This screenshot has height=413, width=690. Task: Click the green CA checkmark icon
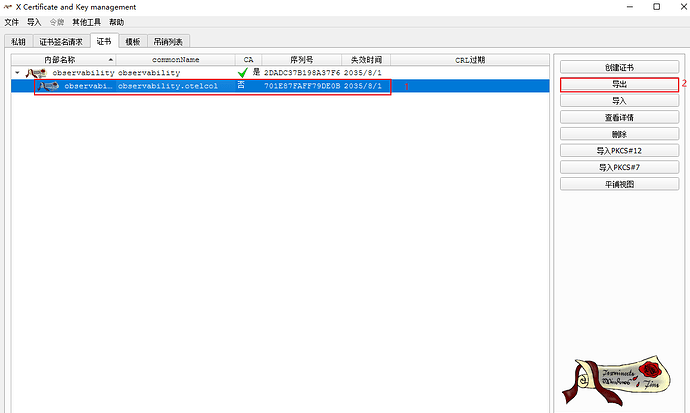click(x=242, y=73)
